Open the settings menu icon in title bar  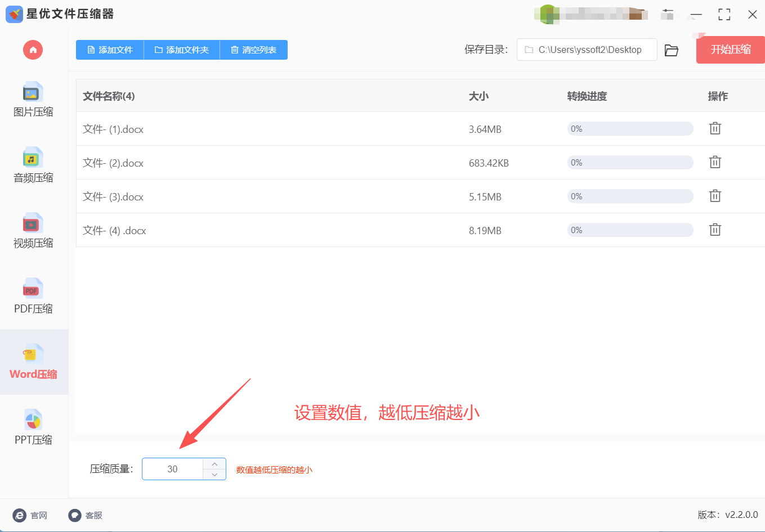point(668,14)
